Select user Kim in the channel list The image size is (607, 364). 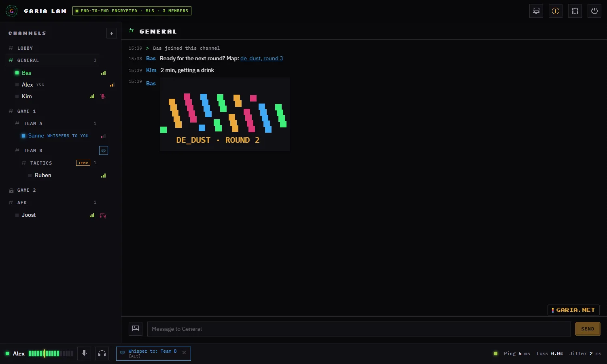(27, 96)
